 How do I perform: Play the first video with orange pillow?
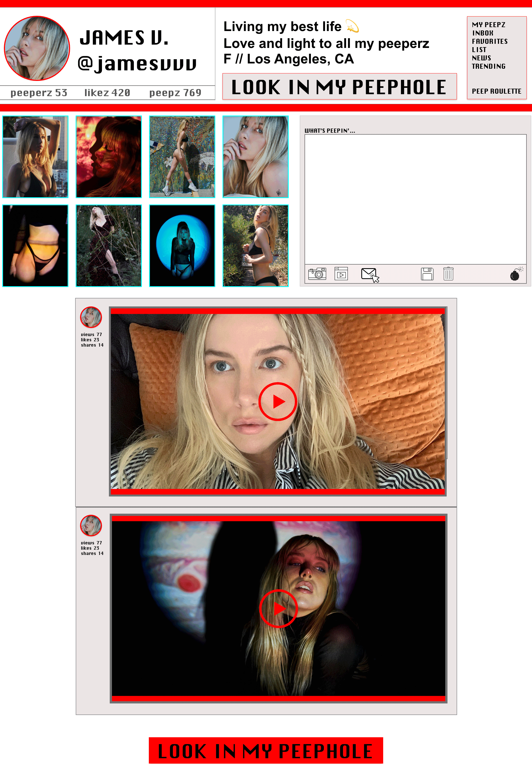[278, 402]
